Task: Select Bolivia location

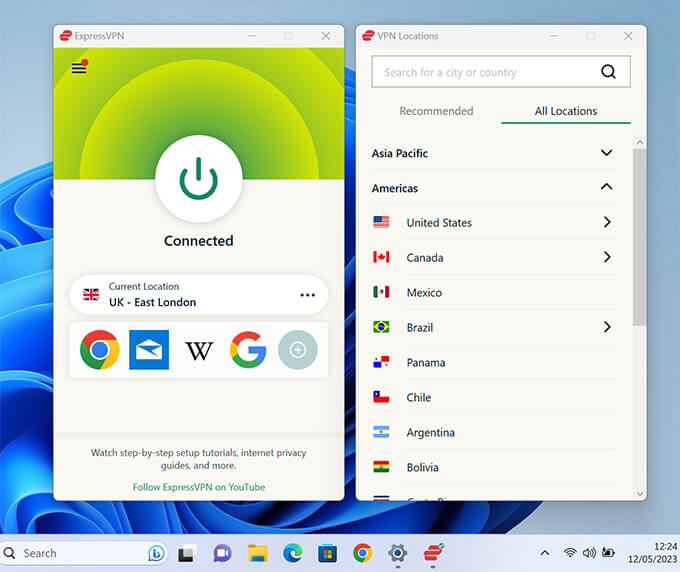Action: click(x=493, y=467)
